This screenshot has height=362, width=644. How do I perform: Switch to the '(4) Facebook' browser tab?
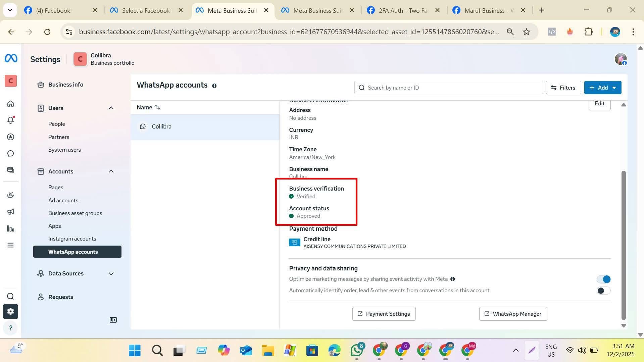click(61, 10)
